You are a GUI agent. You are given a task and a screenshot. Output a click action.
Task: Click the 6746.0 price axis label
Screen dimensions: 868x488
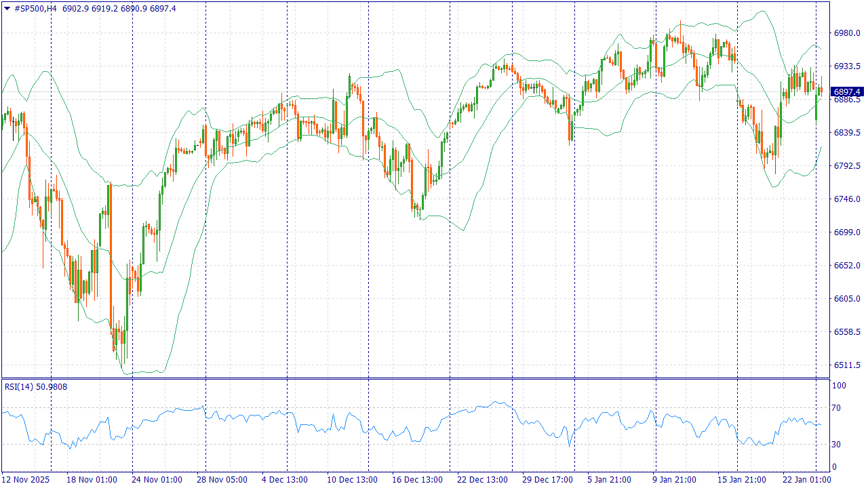click(x=847, y=199)
